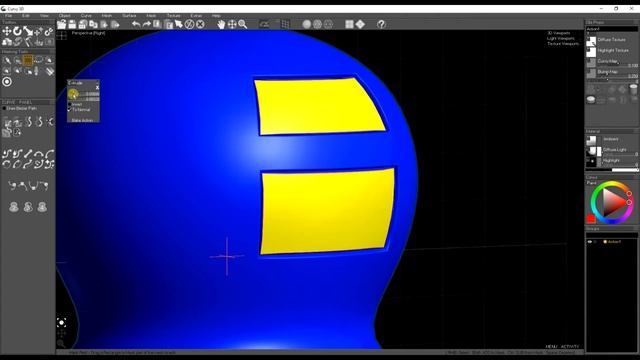This screenshot has height=360, width=640.
Task: Click the first lathe stamp icon at bottom
Action: point(14,207)
